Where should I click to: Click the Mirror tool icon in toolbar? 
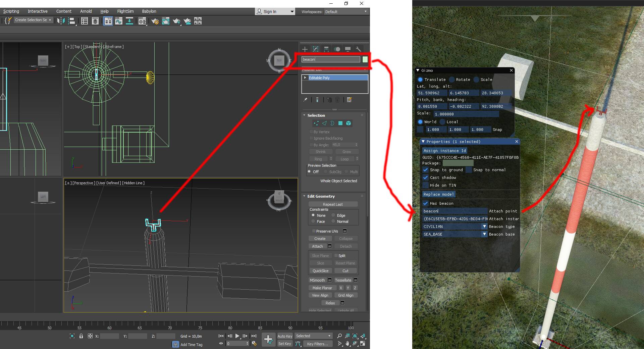[61, 21]
